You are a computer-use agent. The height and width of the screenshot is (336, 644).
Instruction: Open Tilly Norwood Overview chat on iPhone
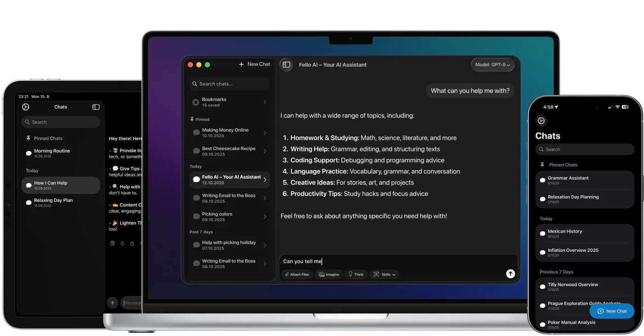coord(585,286)
